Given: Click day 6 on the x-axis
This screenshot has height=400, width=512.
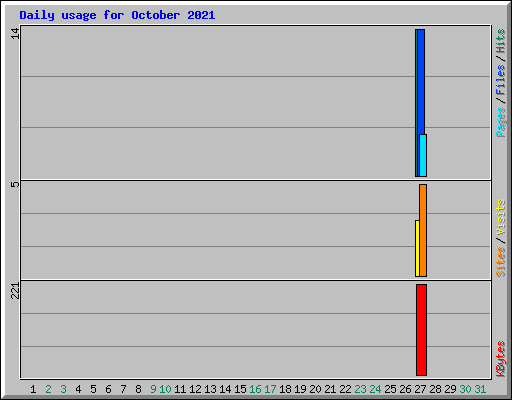Looking at the screenshot, I should pos(108,389).
